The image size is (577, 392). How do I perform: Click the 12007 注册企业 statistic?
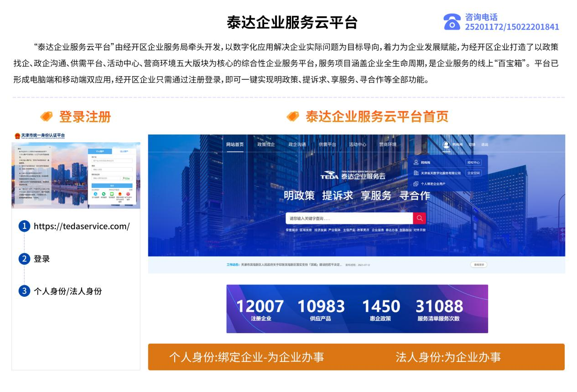260,309
